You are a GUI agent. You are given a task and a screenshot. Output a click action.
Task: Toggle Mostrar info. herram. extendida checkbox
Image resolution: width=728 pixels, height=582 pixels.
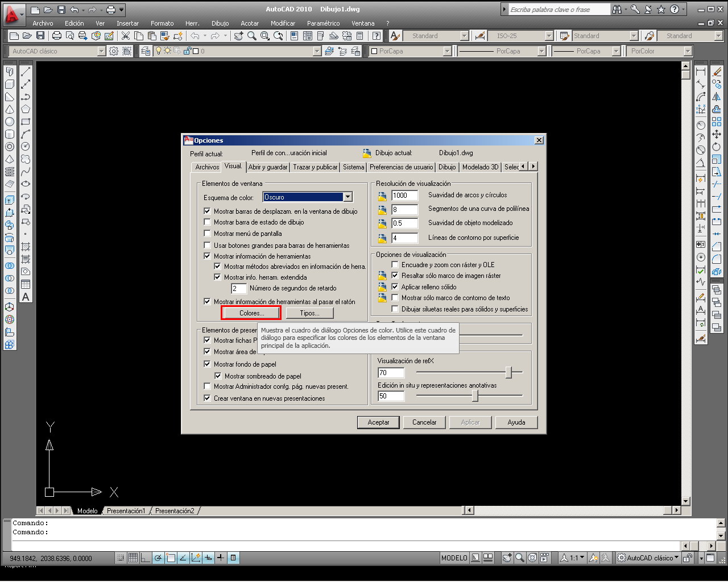(x=217, y=277)
